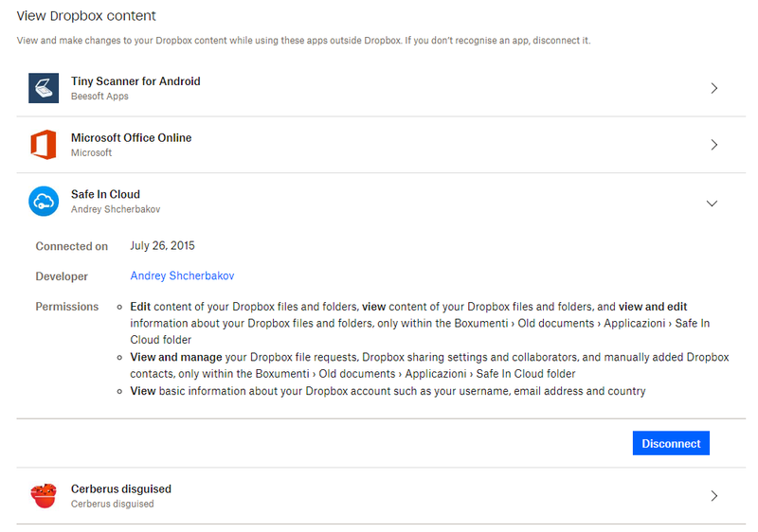Click the Connected on date July 26, 2015

pyautogui.click(x=162, y=245)
